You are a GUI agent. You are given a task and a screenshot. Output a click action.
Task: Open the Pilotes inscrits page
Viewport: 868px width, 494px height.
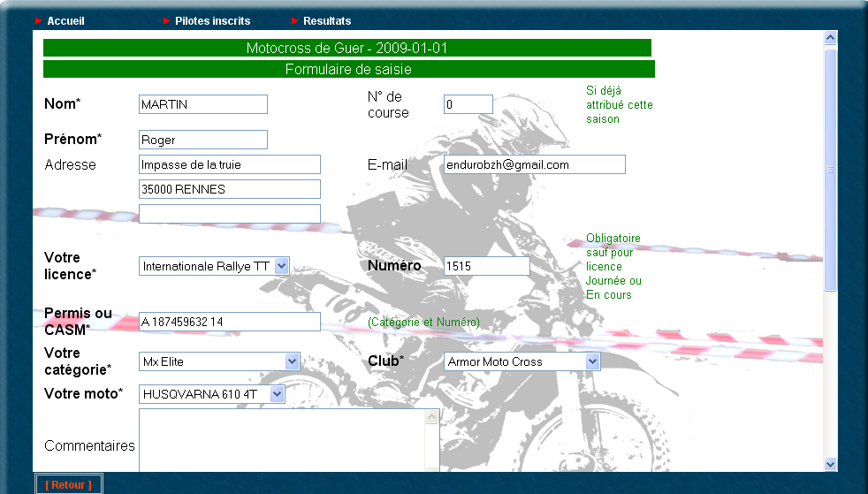click(212, 21)
